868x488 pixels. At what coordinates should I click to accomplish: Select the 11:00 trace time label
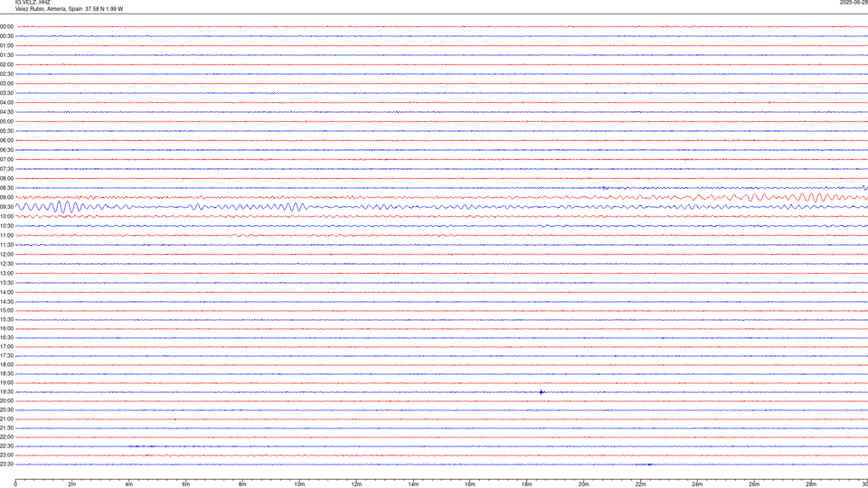click(x=6, y=235)
